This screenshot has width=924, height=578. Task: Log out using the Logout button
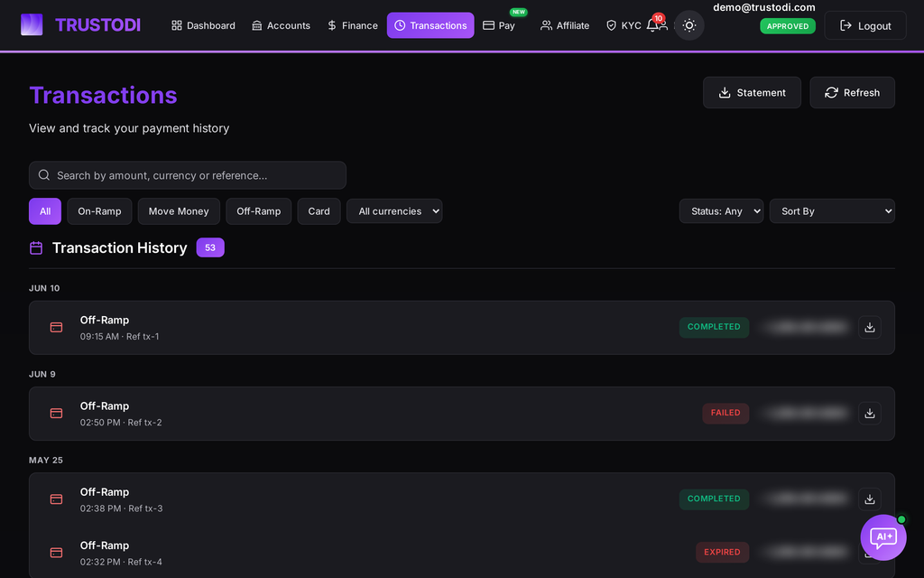tap(865, 25)
